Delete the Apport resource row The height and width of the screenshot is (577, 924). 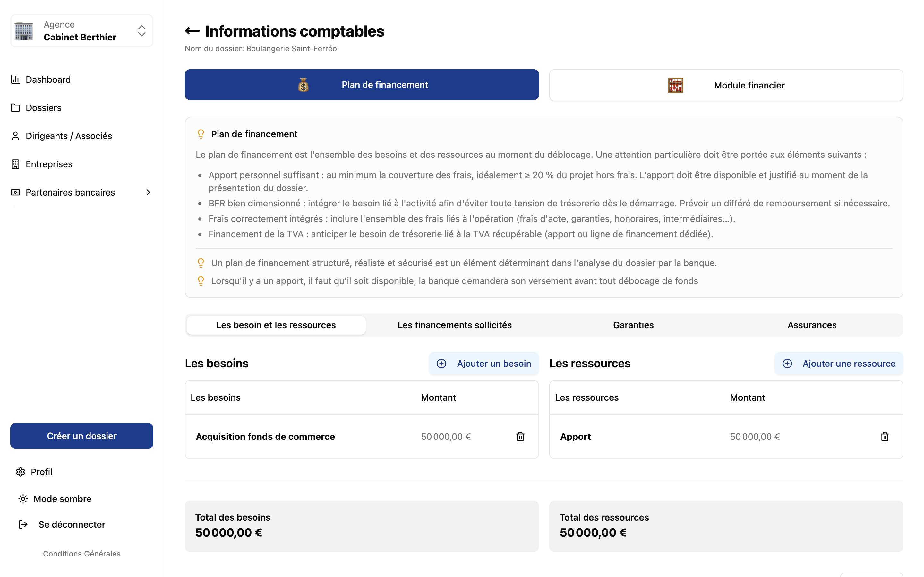point(885,437)
